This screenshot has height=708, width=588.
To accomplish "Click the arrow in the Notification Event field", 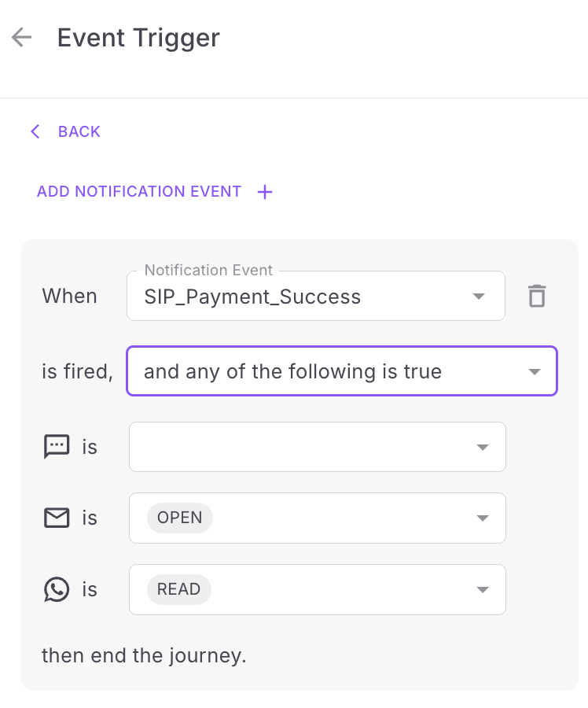I will [479, 297].
